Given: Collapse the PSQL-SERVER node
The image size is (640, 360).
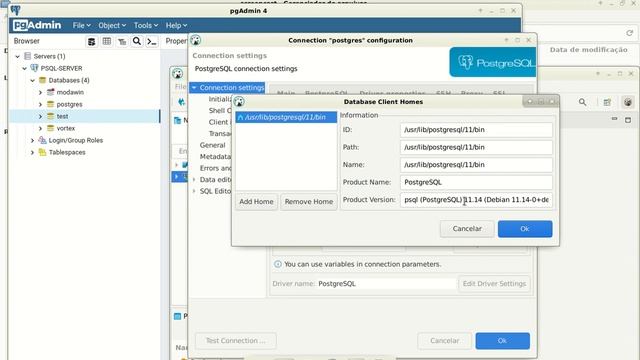Looking at the screenshot, I should (x=24, y=68).
